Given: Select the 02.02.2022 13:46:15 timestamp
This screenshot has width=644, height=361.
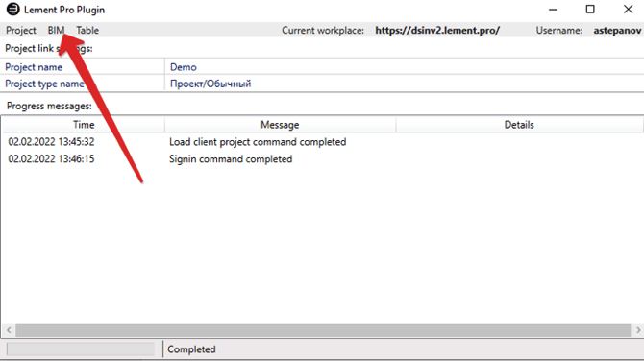Looking at the screenshot, I should pyautogui.click(x=51, y=159).
